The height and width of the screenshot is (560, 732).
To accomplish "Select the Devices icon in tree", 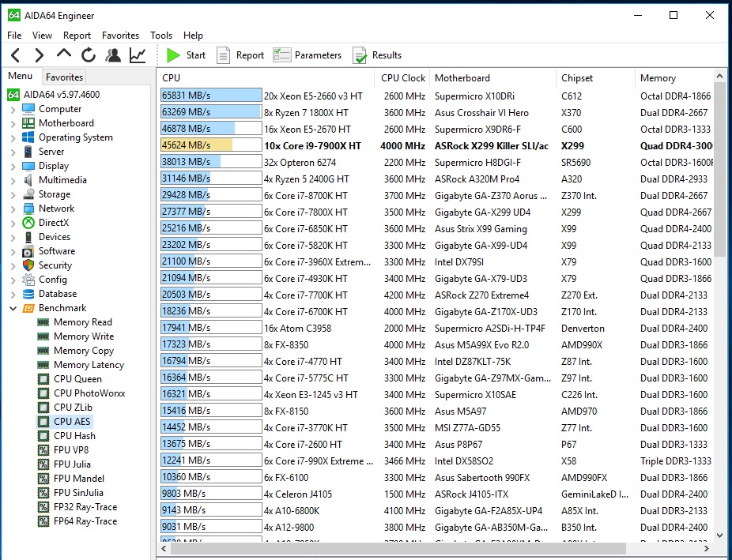I will pyautogui.click(x=28, y=237).
